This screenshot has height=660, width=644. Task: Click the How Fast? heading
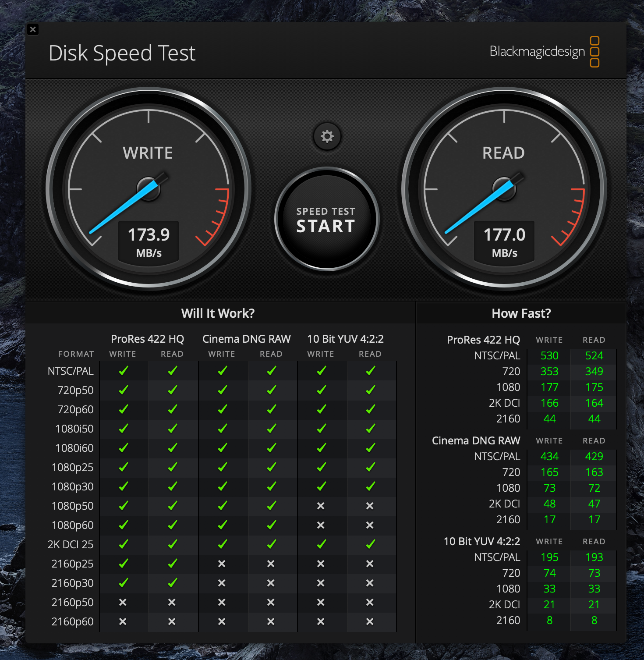tap(521, 313)
